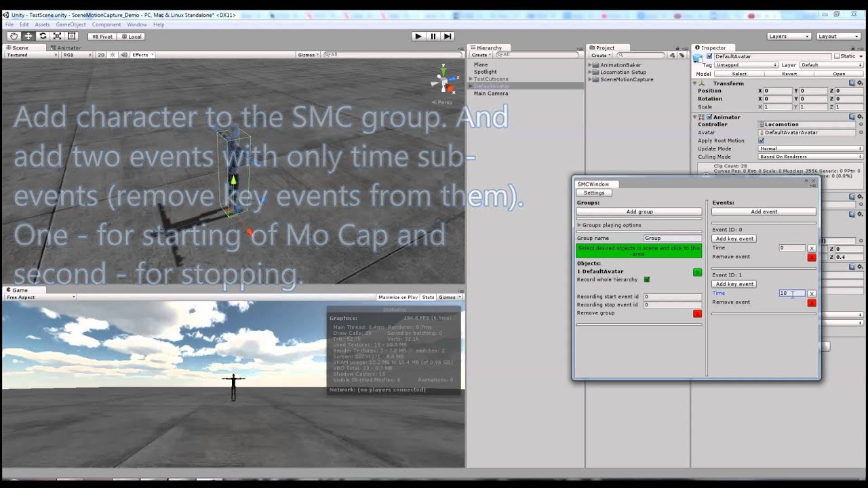868x488 pixels.
Task: Toggle Record whole hierarchy checkbox
Action: point(646,280)
